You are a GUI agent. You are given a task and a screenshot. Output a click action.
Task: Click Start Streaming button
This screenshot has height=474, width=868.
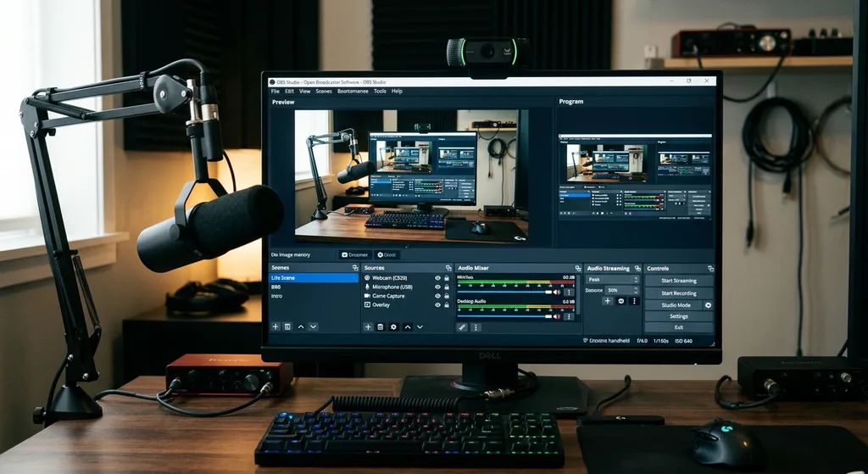(679, 281)
